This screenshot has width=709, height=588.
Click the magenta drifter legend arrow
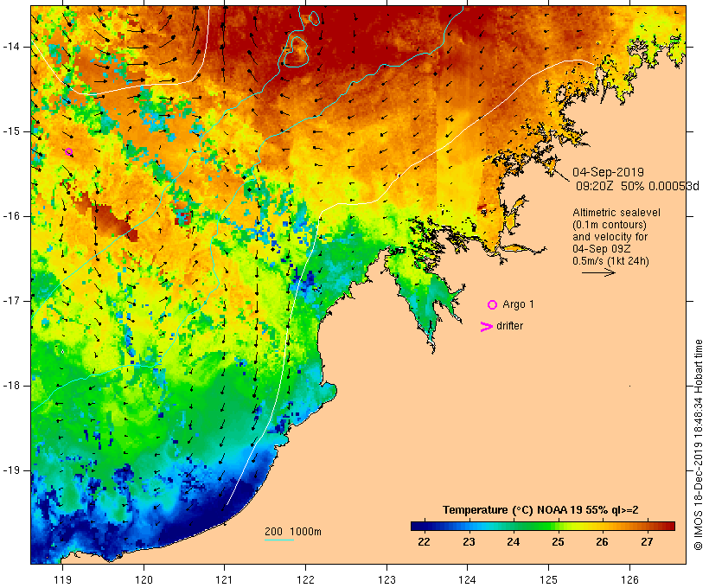pos(487,327)
